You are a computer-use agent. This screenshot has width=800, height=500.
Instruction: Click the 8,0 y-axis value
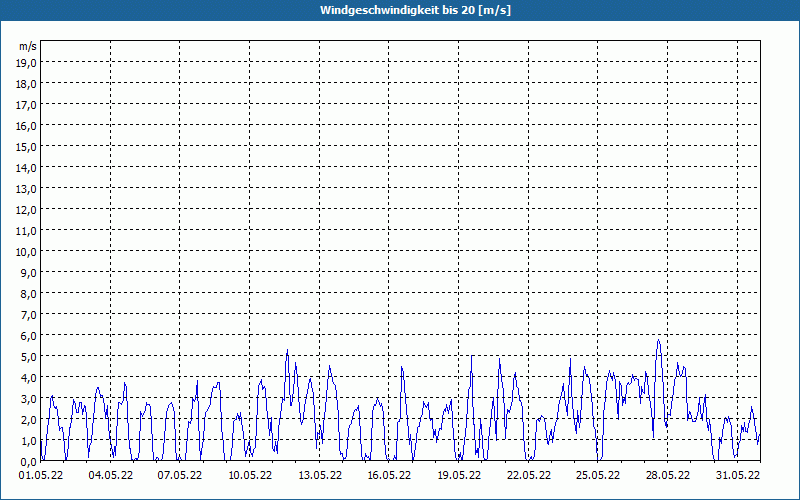point(30,294)
